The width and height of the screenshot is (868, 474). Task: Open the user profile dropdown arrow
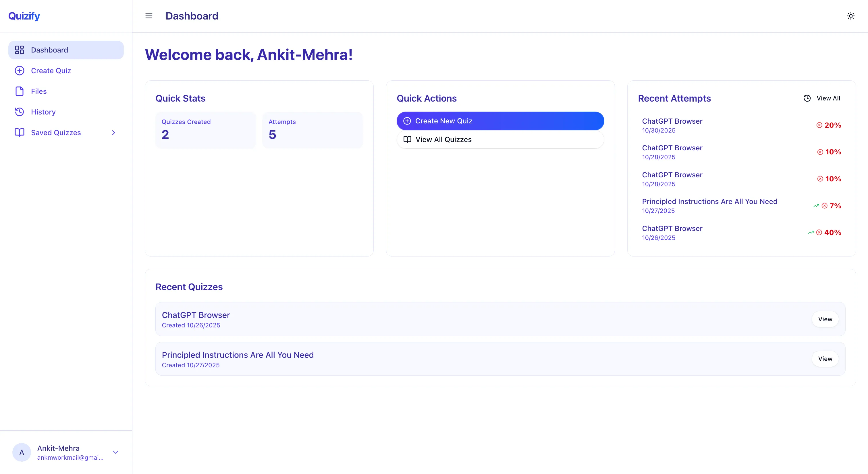[x=115, y=452]
